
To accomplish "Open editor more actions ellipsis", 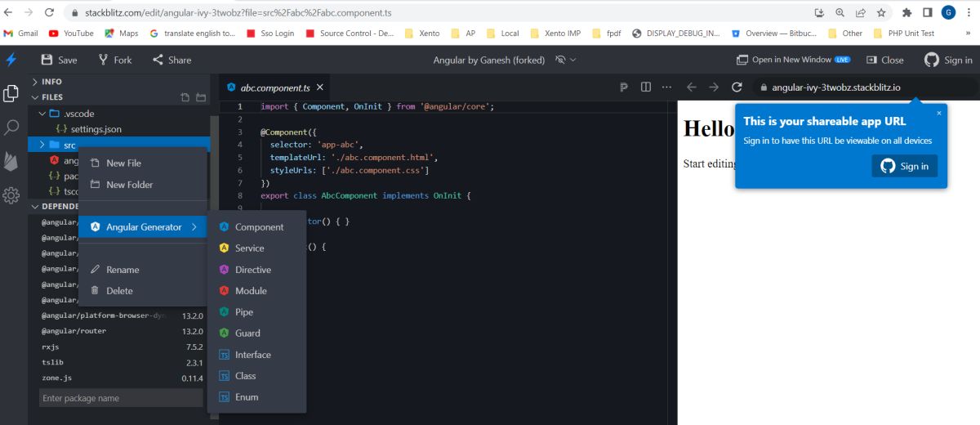I will point(666,87).
